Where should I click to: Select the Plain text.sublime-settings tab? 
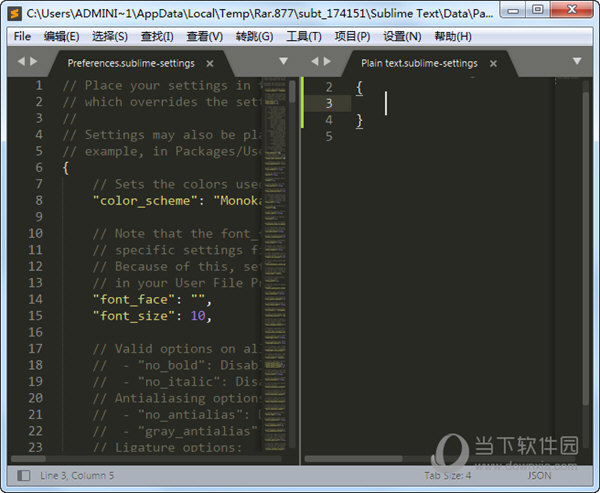point(419,63)
